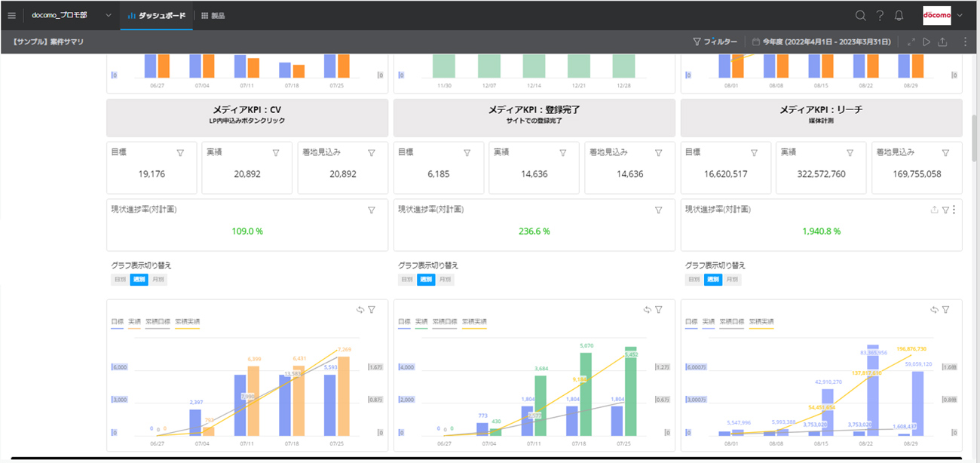Screen dimensions: 980x463
Task: Click filter icon on CV 目標 card
Action: (x=180, y=152)
